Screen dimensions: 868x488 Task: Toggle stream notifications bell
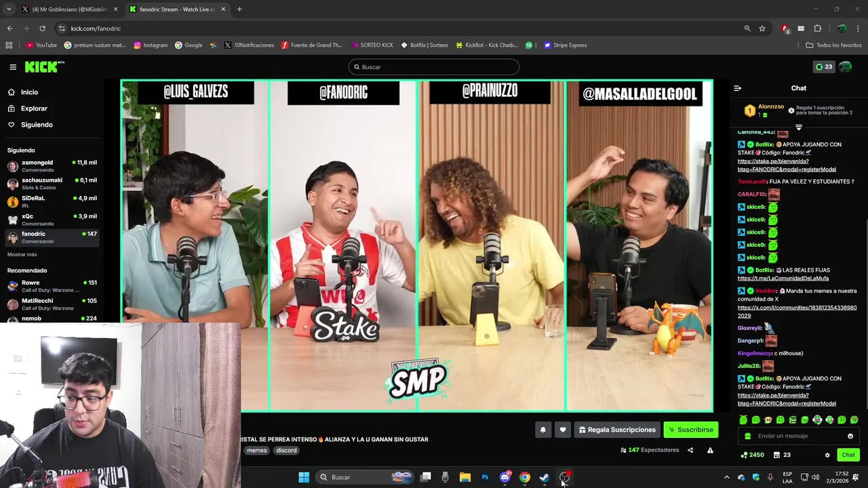tap(542, 430)
